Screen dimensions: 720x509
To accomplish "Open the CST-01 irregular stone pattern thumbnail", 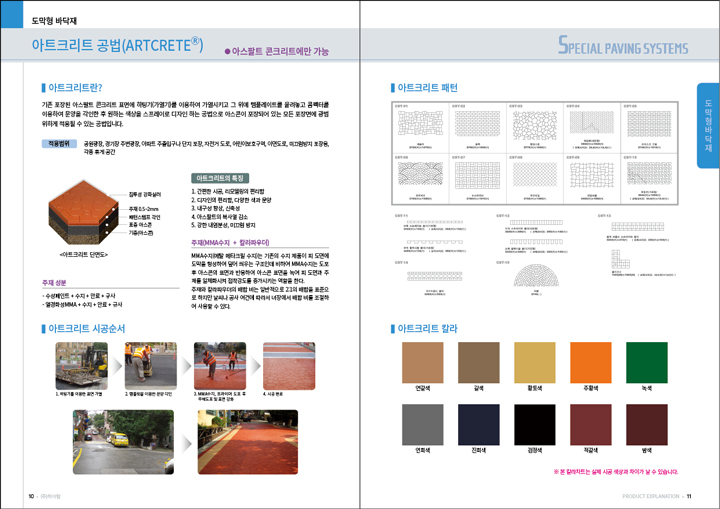I will tap(421, 124).
